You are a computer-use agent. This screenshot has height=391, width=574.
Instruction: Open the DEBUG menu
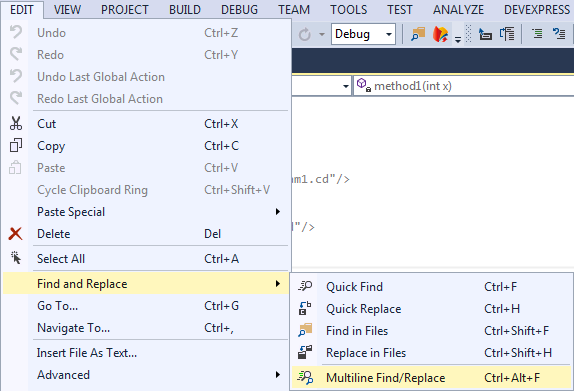click(239, 10)
